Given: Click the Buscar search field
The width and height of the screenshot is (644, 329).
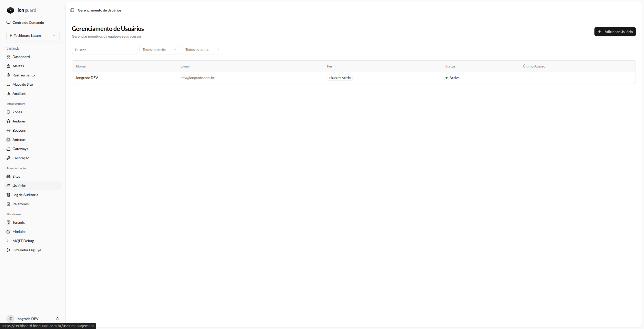Looking at the screenshot, I should [x=104, y=50].
